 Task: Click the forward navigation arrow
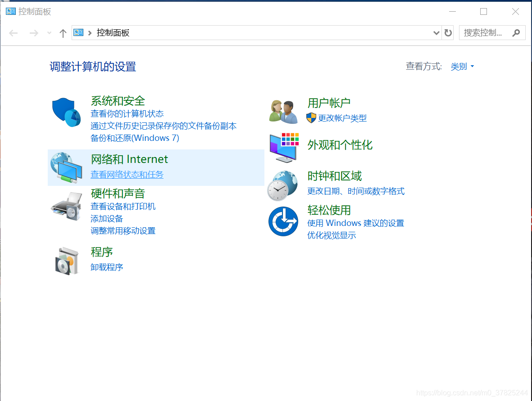(34, 33)
